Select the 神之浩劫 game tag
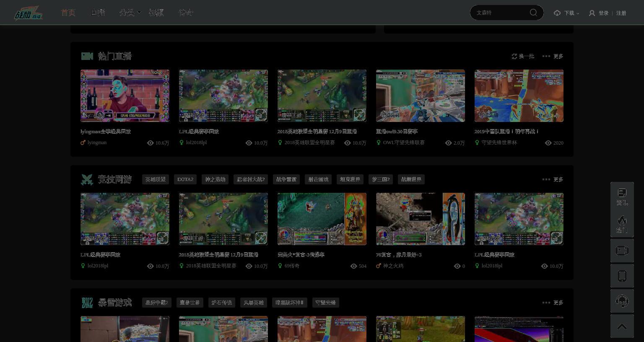This screenshot has height=342, width=644. [x=215, y=179]
